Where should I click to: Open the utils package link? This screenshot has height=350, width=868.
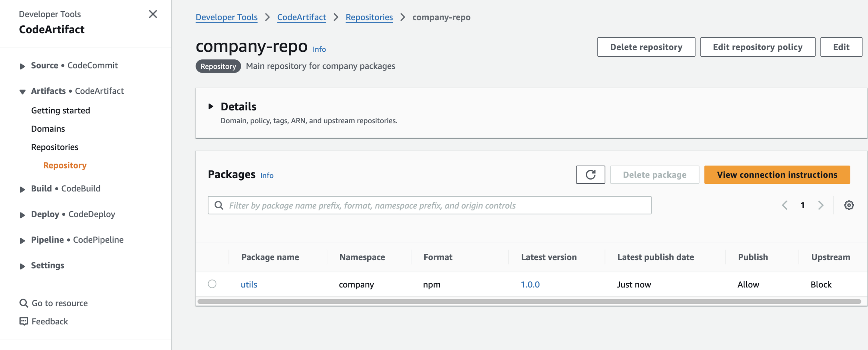[x=249, y=284]
